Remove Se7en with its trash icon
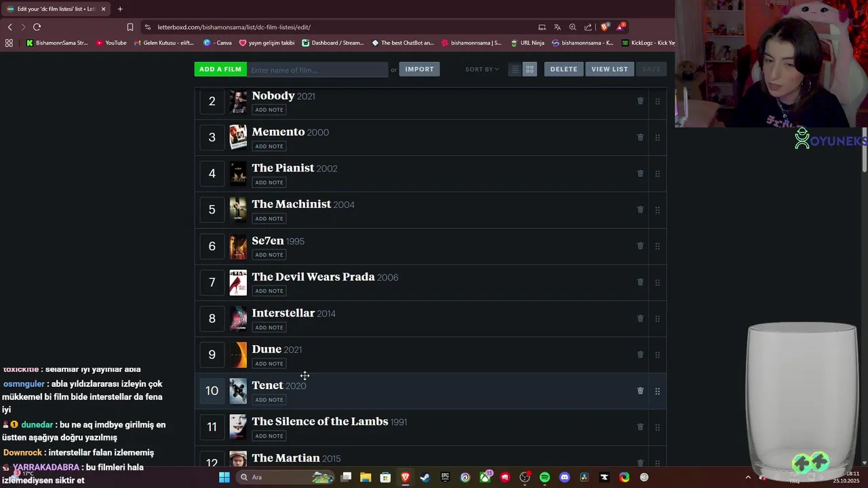868x488 pixels. click(640, 246)
